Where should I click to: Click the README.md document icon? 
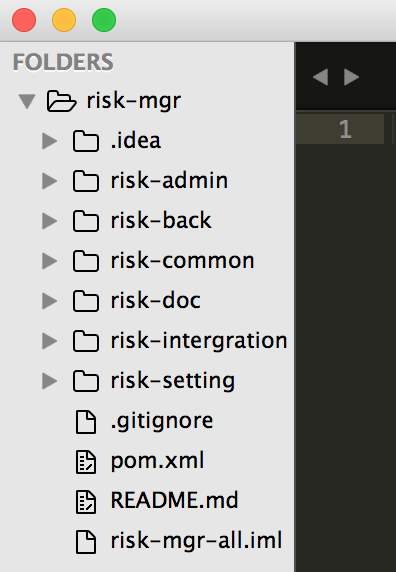(86, 502)
